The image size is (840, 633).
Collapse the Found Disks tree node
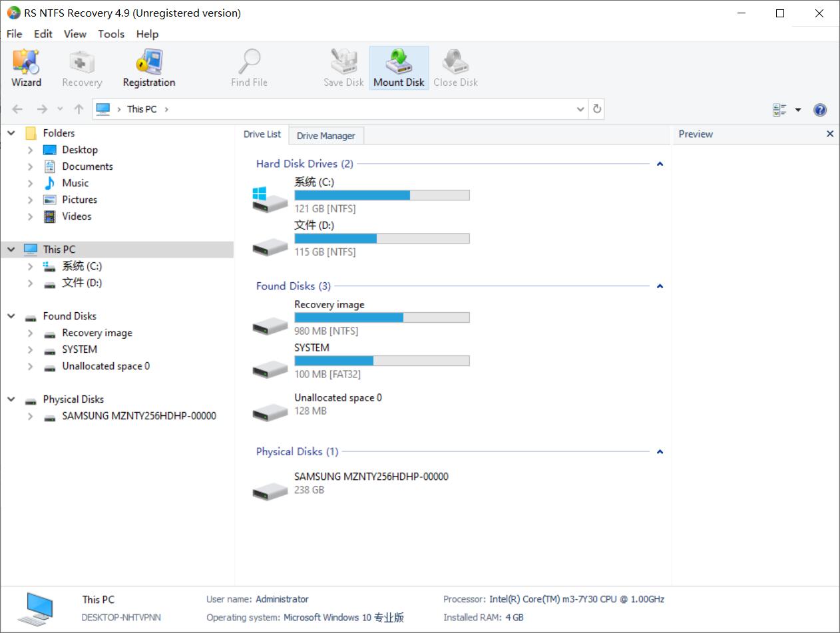pyautogui.click(x=11, y=316)
